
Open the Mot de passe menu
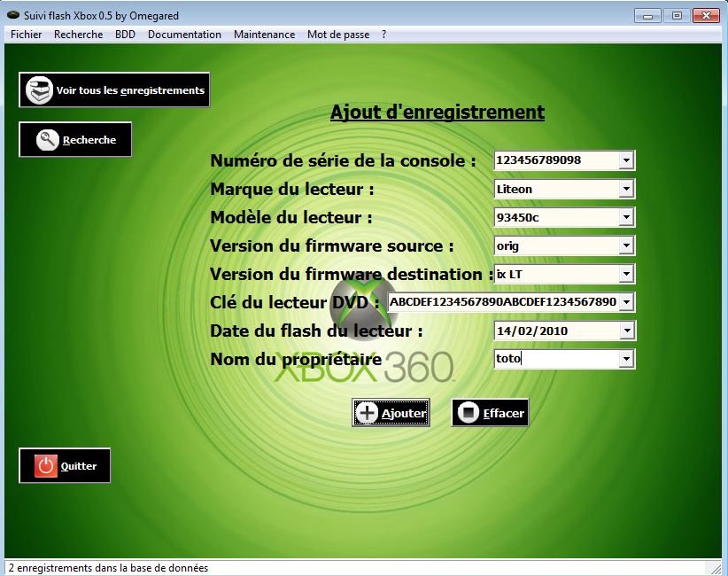338,35
